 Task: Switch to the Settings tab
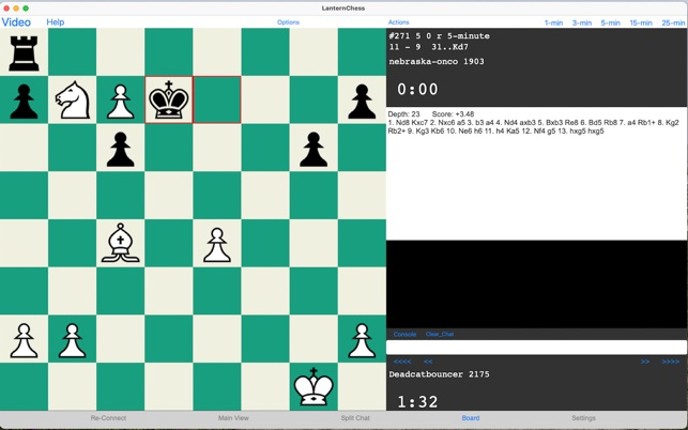coord(584,418)
